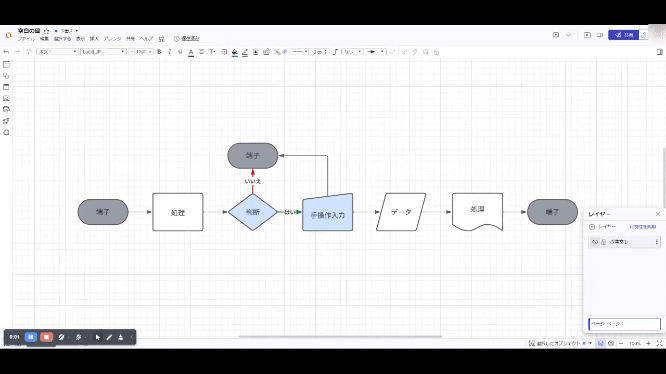Open the layer row three-dot menu
The height and width of the screenshot is (374, 666).
click(x=657, y=242)
